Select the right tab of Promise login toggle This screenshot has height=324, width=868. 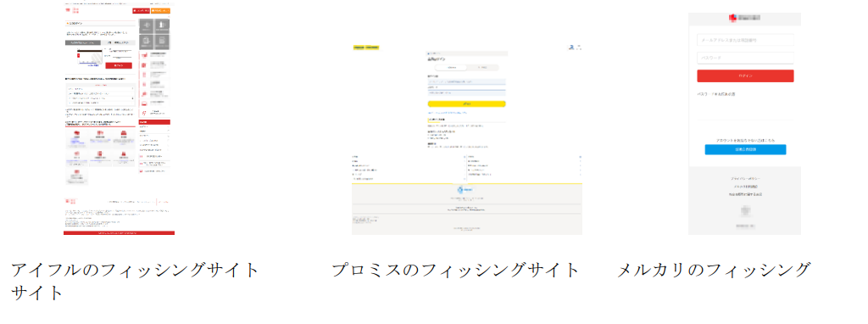(x=482, y=68)
